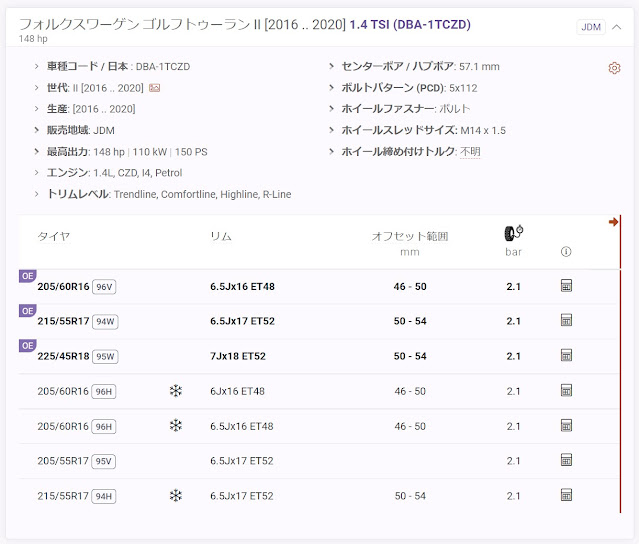The image size is (639, 544).
Task: Click the 94W load index badge
Action: (105, 322)
